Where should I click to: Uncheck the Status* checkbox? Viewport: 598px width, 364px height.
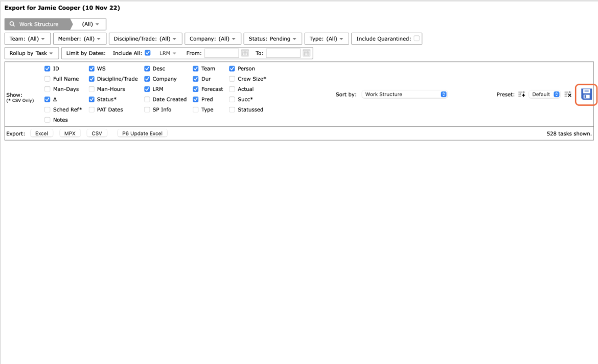tap(91, 99)
